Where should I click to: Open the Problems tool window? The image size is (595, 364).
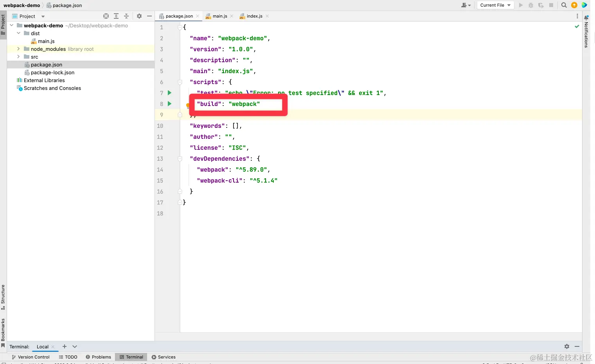coord(98,357)
